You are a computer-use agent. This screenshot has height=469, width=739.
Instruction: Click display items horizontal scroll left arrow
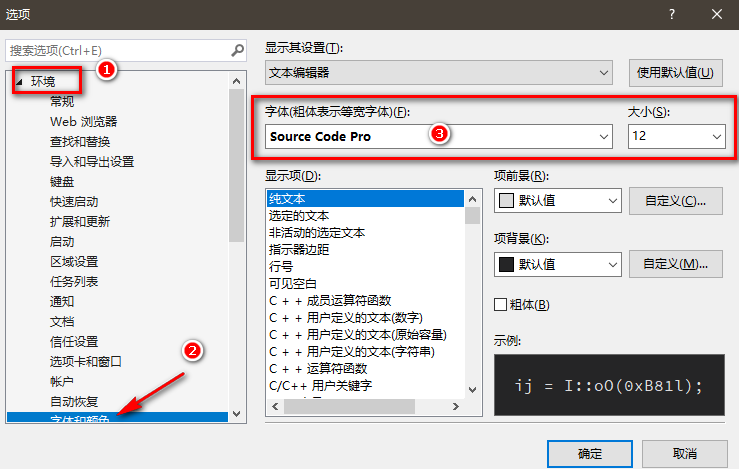[275, 406]
